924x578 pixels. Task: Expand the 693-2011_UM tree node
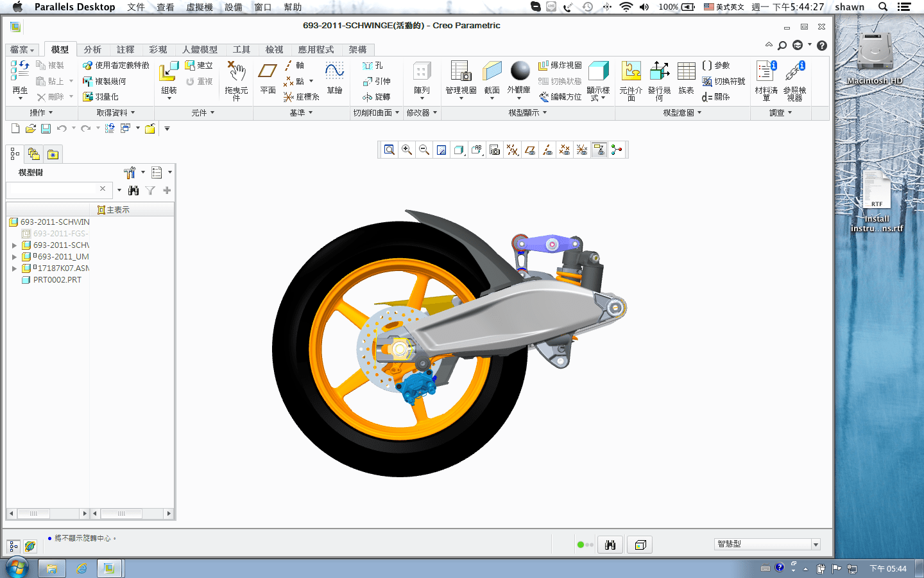[x=15, y=257]
